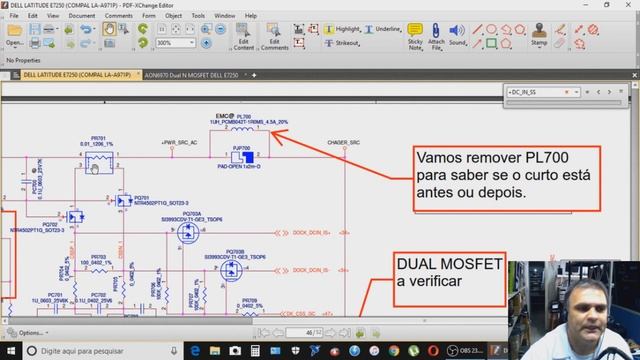Select the Oval shape tool

(x=491, y=29)
